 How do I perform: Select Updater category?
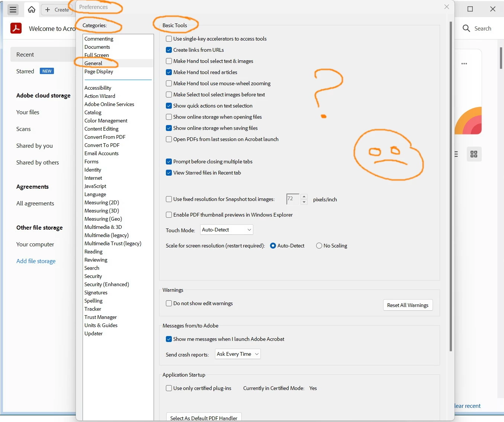[x=93, y=333]
